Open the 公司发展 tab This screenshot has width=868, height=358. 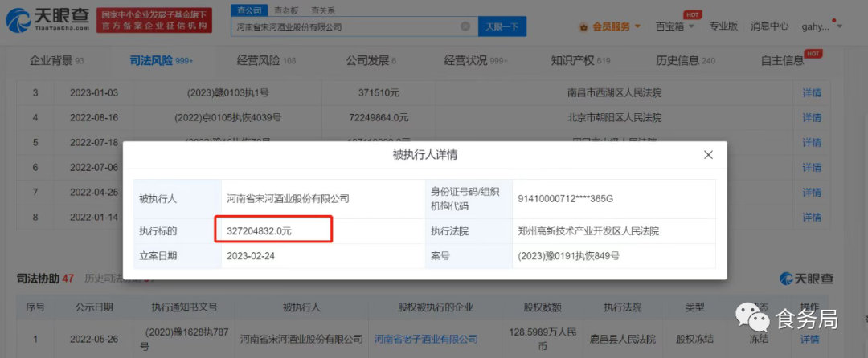pyautogui.click(x=371, y=61)
